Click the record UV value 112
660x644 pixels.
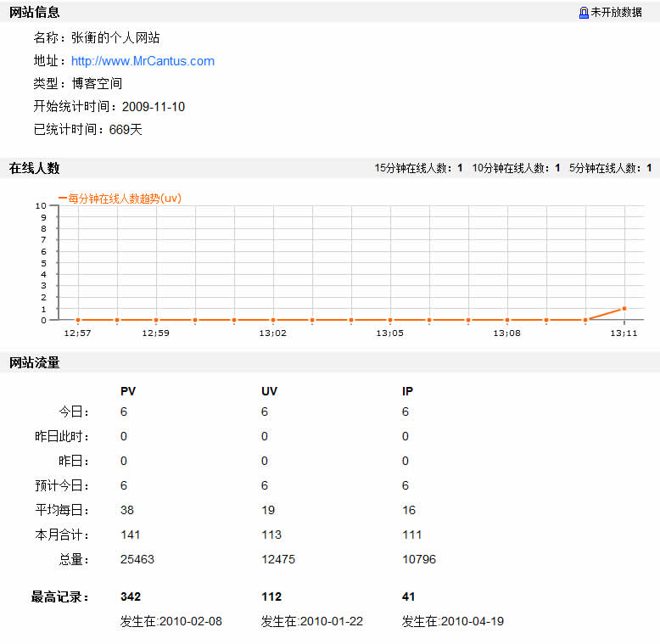[271, 596]
